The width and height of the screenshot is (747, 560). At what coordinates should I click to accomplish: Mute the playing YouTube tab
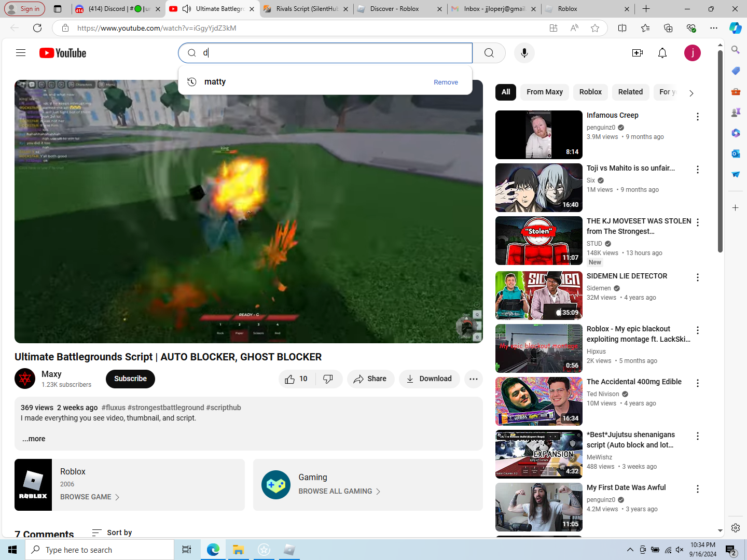point(187,9)
